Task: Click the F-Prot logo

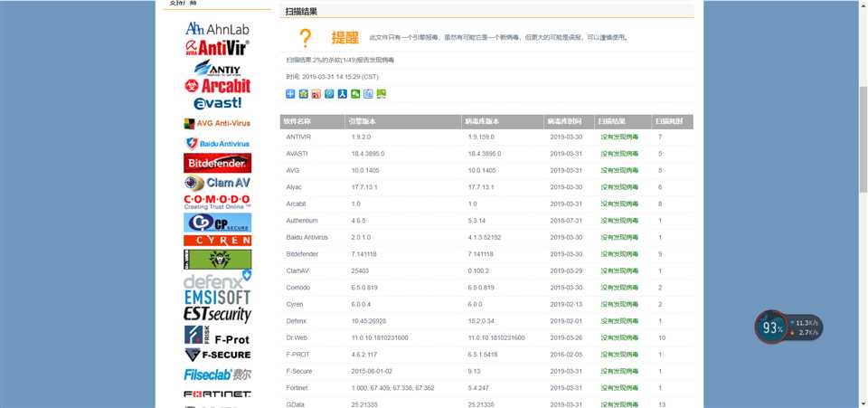Action: click(x=218, y=336)
